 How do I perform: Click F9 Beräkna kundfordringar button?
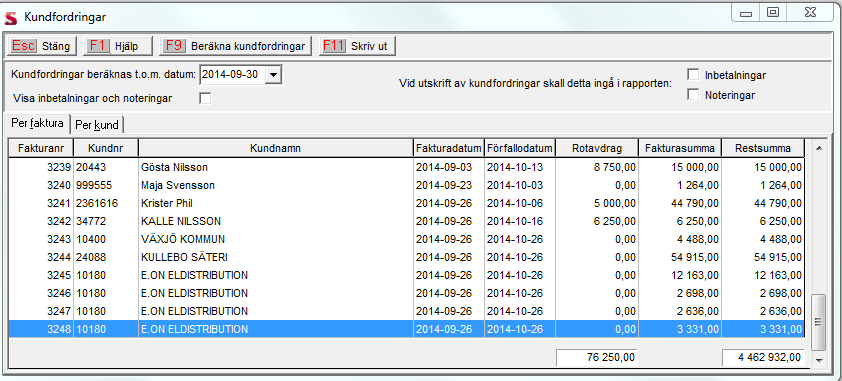235,46
